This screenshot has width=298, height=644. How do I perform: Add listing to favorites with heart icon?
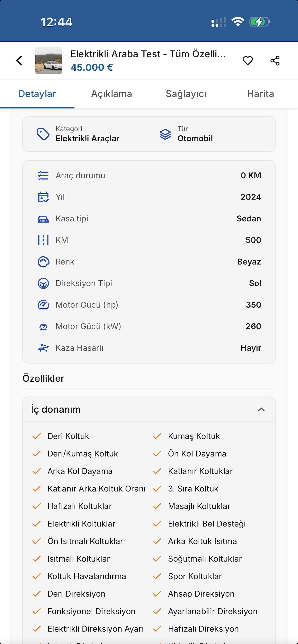pos(248,61)
